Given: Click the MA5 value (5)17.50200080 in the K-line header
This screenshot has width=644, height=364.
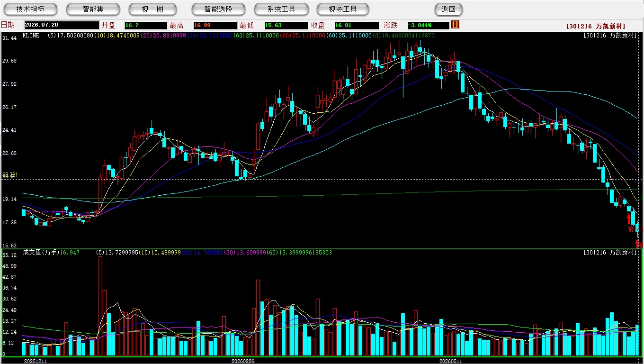Looking at the screenshot, I should (x=70, y=36).
